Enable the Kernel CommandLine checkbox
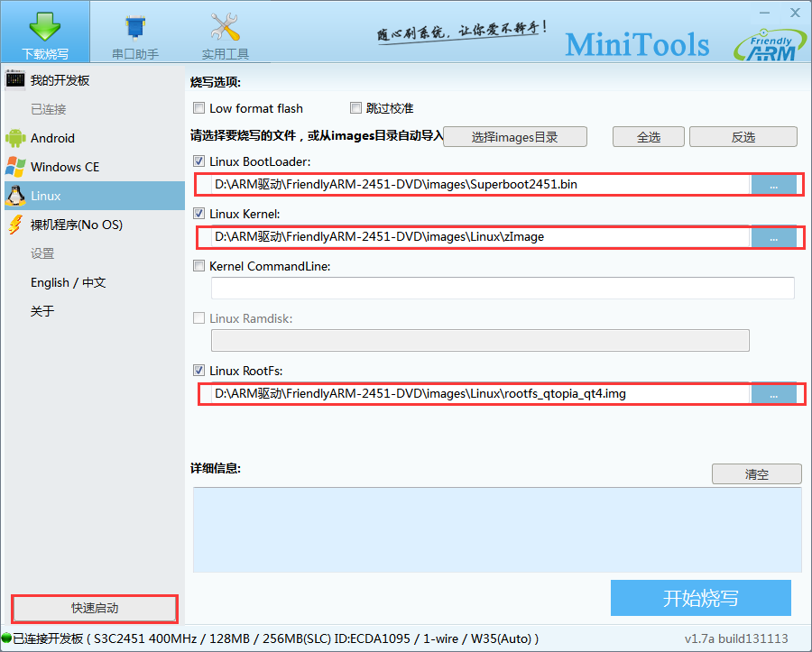This screenshot has width=812, height=652. point(198,265)
